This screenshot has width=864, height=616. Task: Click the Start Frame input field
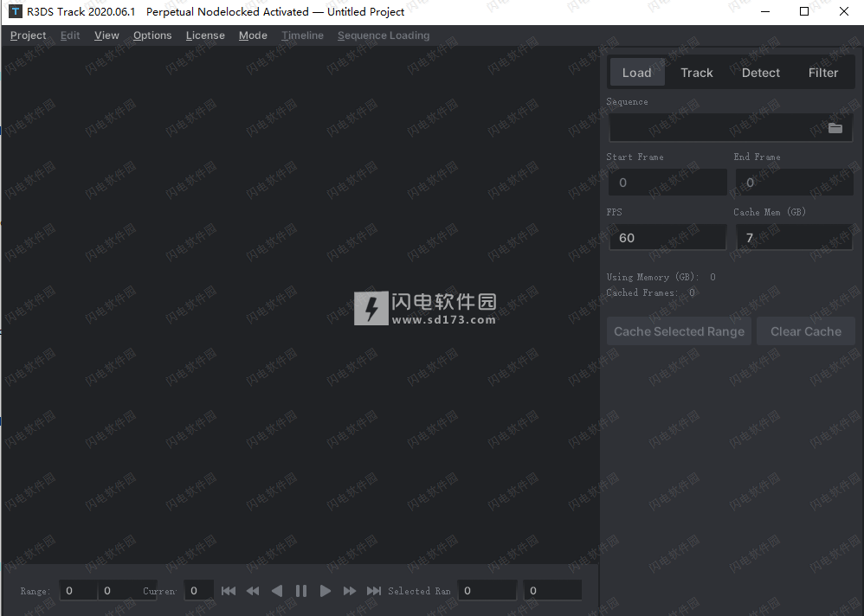click(x=667, y=183)
